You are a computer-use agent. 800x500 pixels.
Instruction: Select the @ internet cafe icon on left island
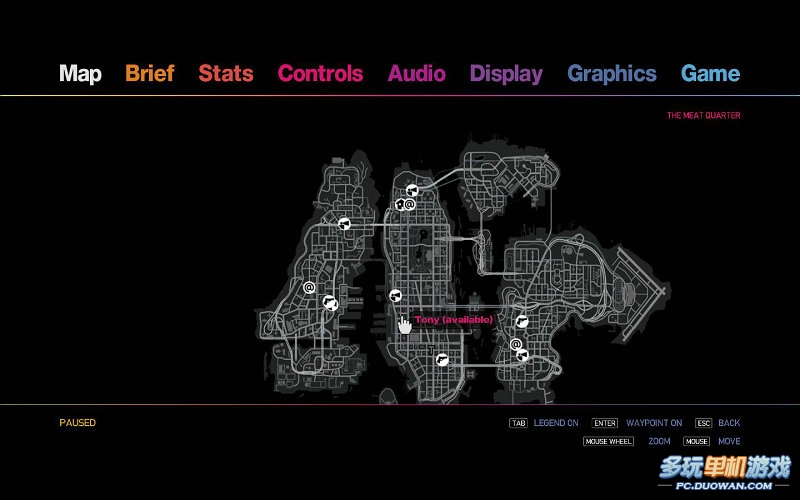pyautogui.click(x=309, y=288)
